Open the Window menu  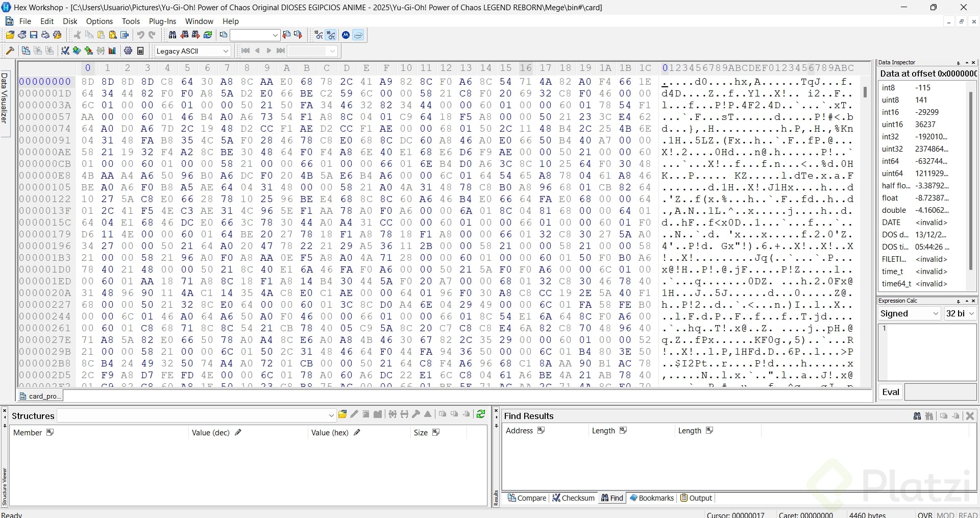(199, 21)
